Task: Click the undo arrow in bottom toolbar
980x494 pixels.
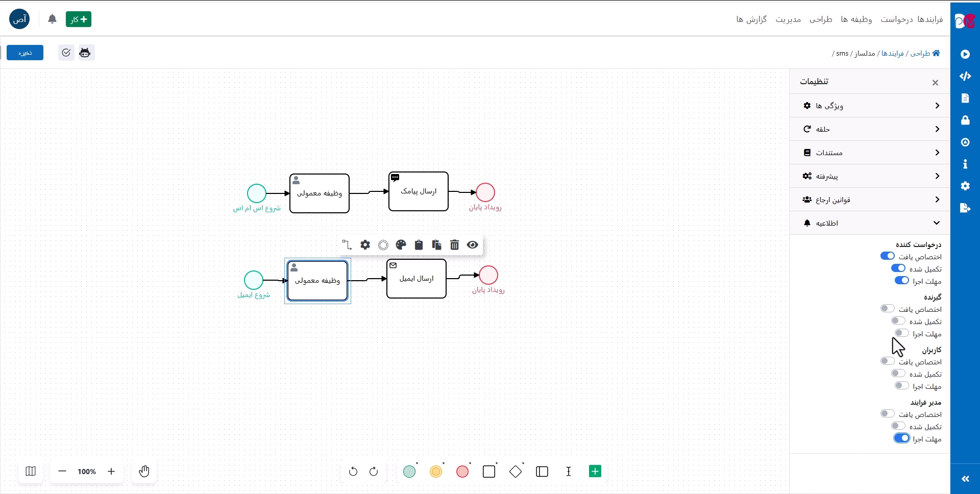Action: [353, 472]
